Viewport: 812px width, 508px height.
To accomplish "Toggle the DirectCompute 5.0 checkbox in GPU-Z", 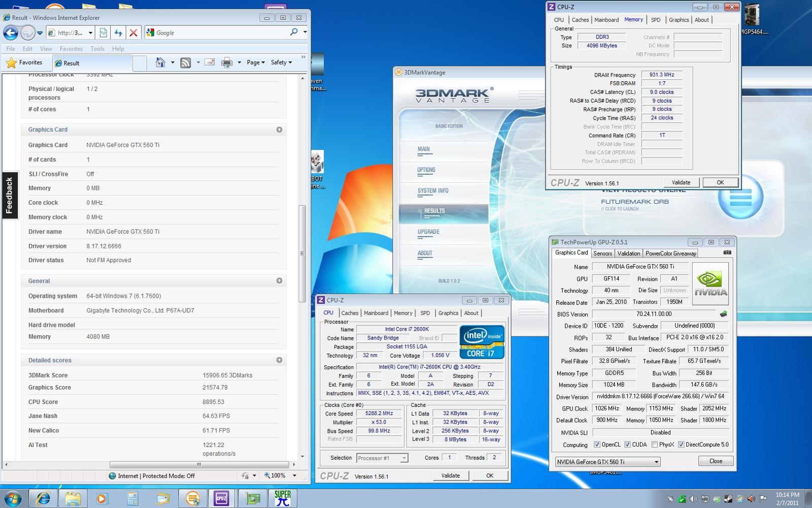I will point(681,444).
